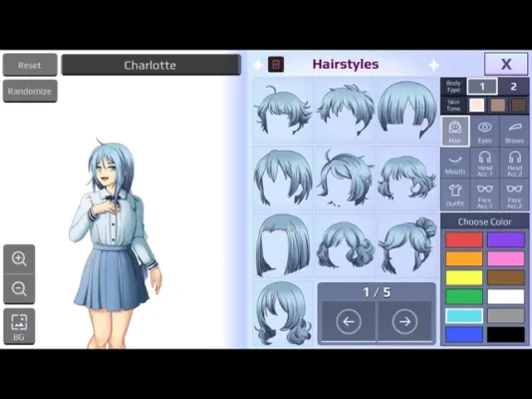Open Head Acc.1 headphones category
This screenshot has height=399, width=532.
484,164
